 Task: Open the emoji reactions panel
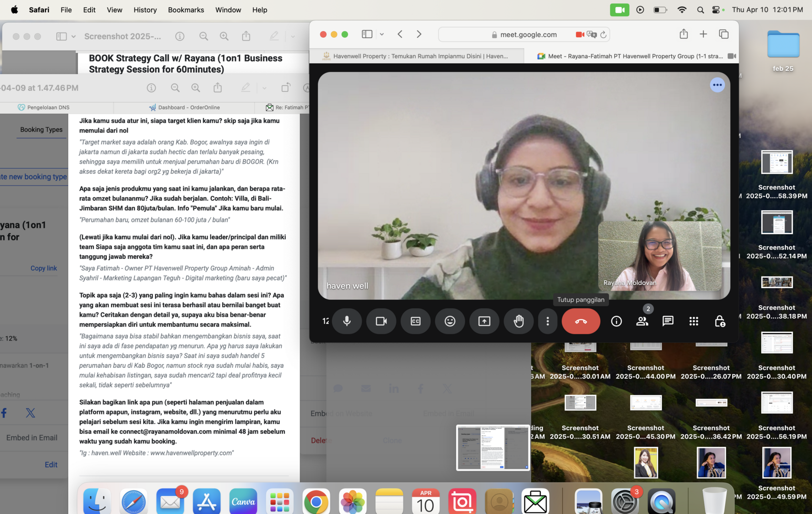pos(450,321)
